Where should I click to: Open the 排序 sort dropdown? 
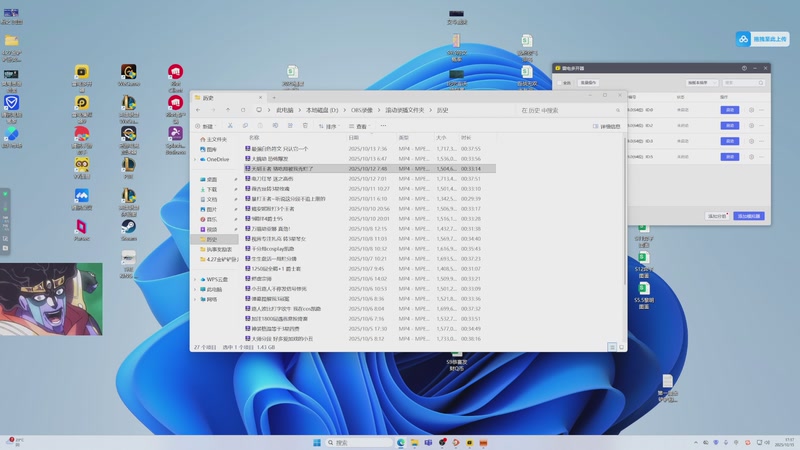[329, 127]
